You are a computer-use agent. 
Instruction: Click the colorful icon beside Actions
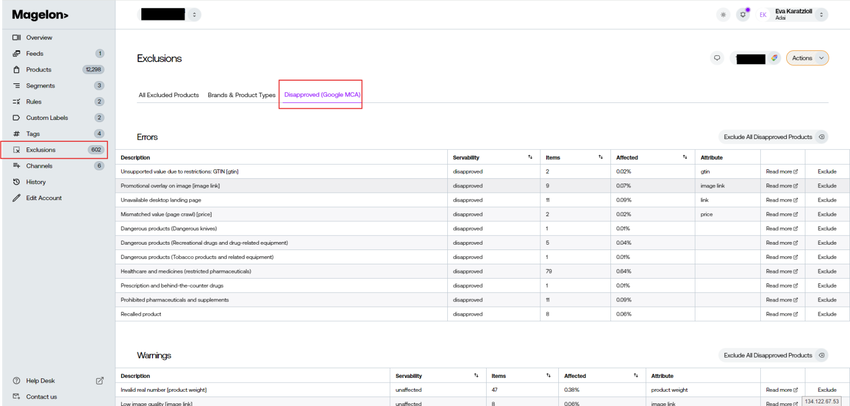(x=775, y=58)
